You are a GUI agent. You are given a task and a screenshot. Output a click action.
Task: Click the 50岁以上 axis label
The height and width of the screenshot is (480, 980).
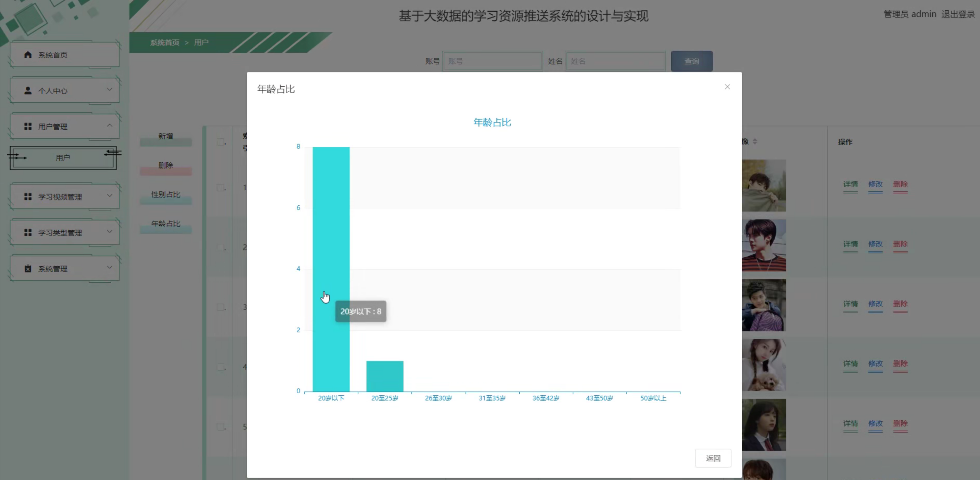[653, 398]
